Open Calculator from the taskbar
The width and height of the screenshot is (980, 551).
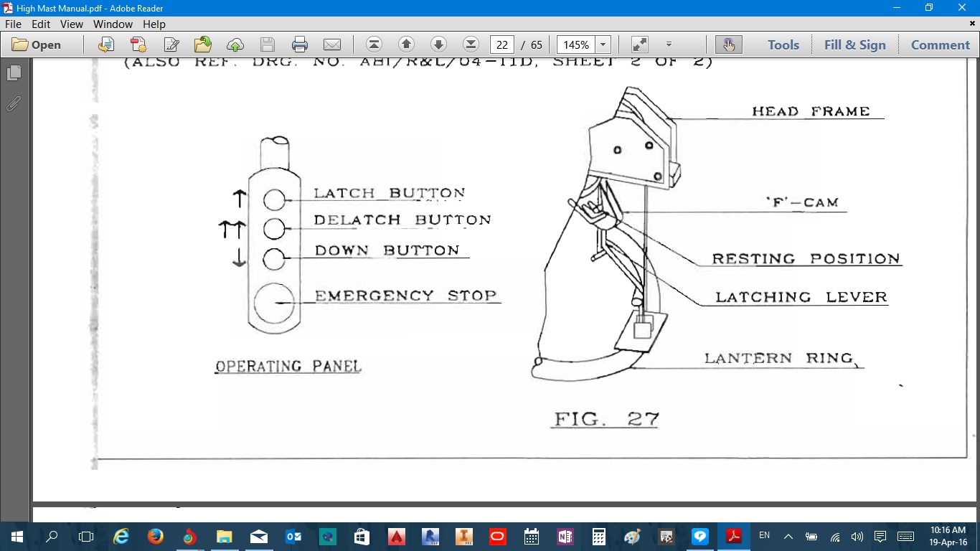598,537
